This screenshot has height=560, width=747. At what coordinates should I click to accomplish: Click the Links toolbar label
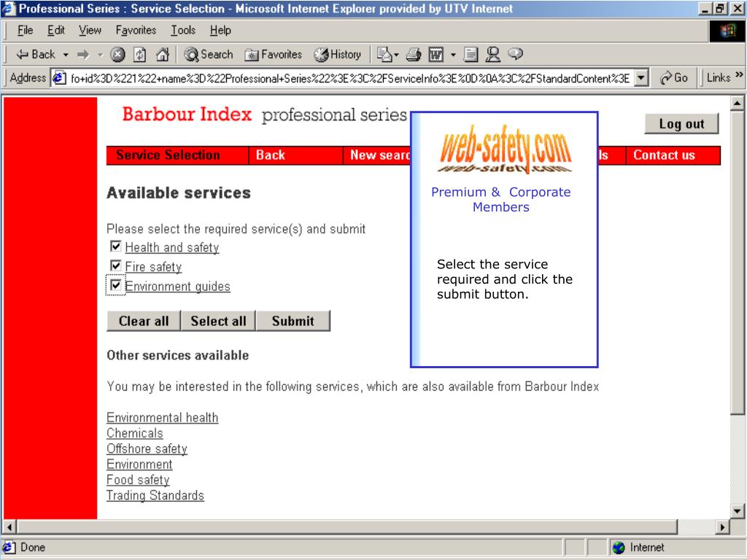point(719,77)
